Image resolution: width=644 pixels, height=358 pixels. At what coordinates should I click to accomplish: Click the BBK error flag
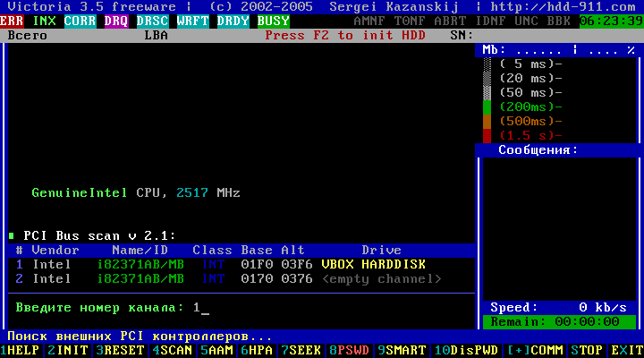(558, 21)
